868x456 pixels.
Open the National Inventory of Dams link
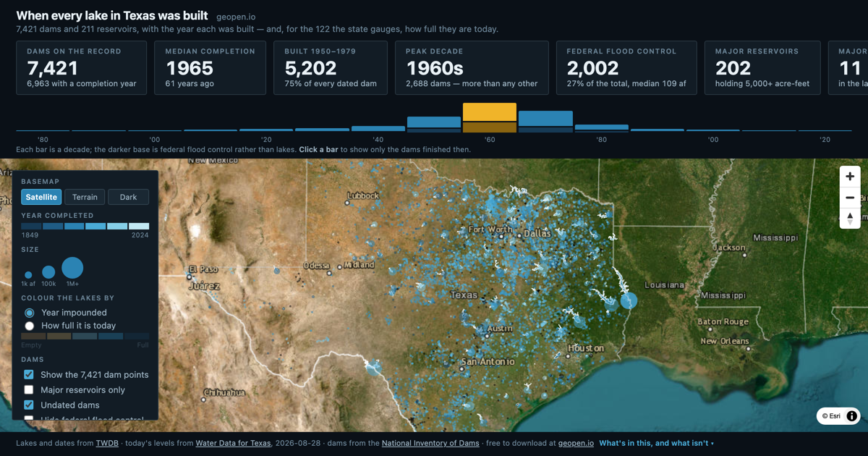[x=430, y=443]
